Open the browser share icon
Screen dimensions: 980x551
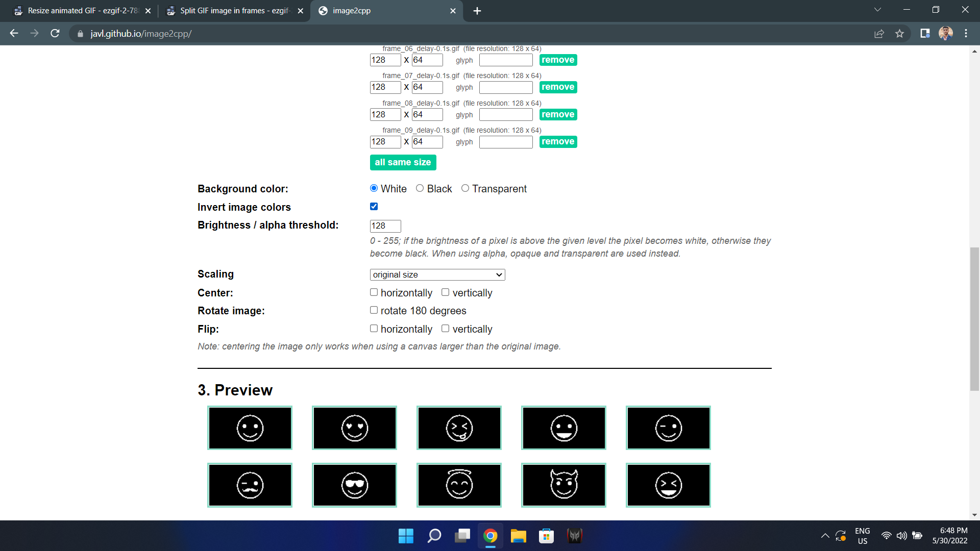pyautogui.click(x=879, y=33)
